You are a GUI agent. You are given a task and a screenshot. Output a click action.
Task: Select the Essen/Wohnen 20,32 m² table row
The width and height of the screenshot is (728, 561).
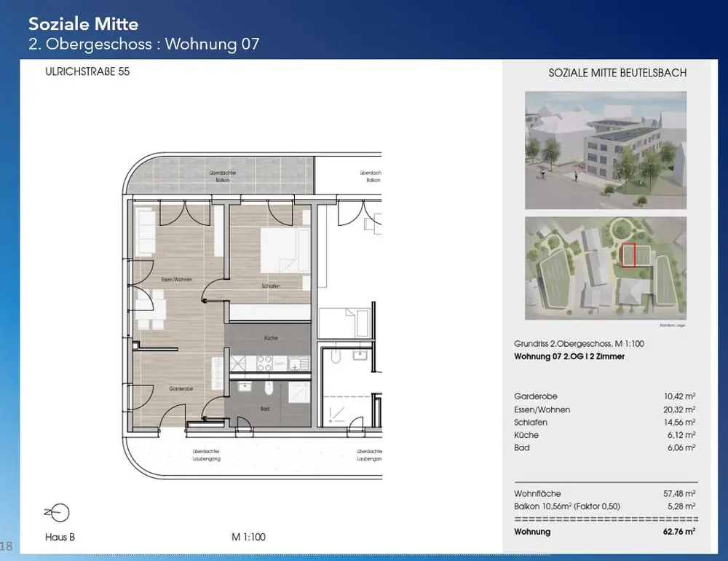click(605, 409)
